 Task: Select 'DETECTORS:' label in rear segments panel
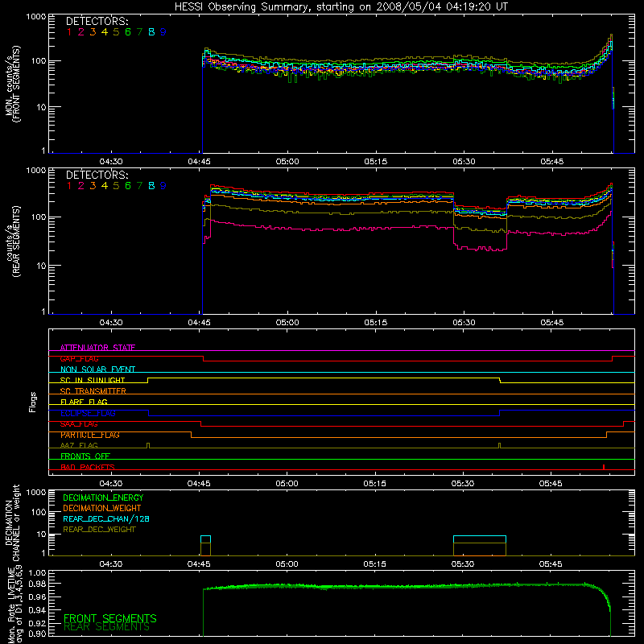point(97,175)
